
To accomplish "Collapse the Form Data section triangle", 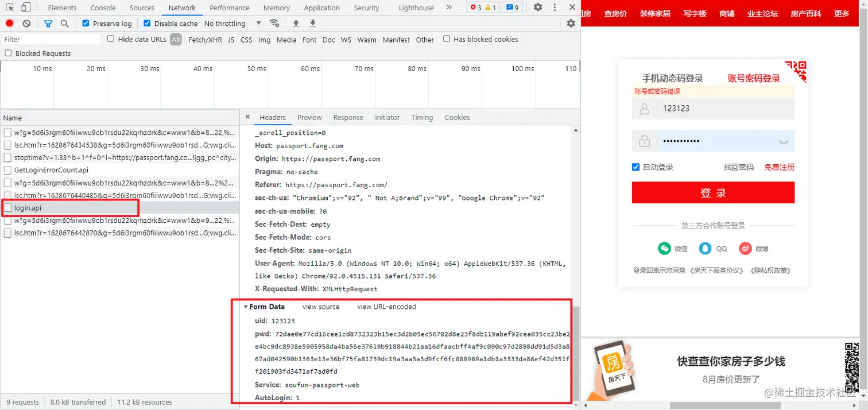I will coord(246,307).
